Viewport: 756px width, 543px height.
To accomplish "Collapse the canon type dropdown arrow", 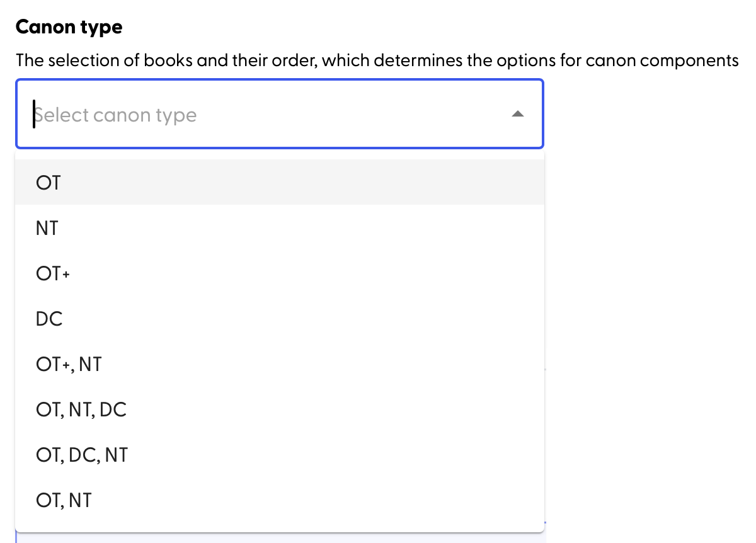I will [x=517, y=114].
